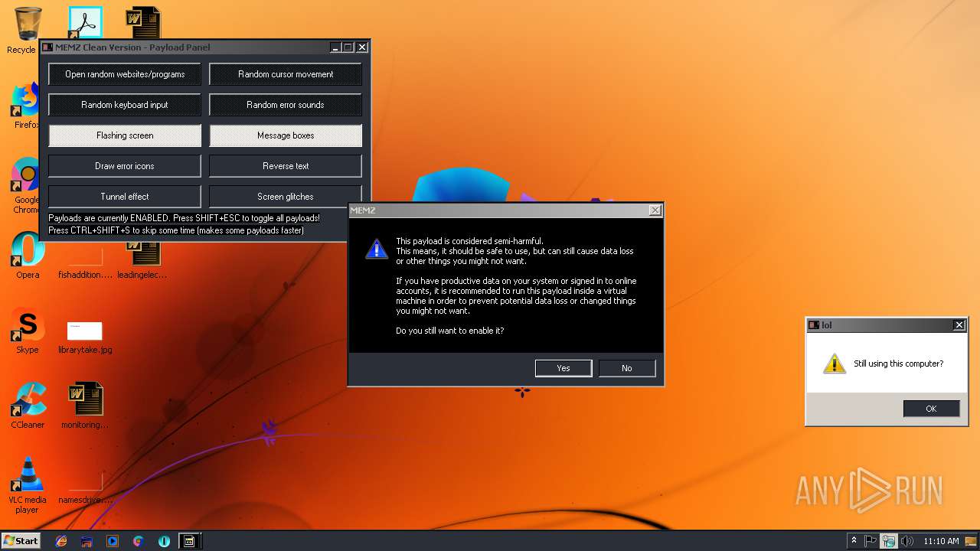Click the lol dialog title bar icon

[x=814, y=325]
